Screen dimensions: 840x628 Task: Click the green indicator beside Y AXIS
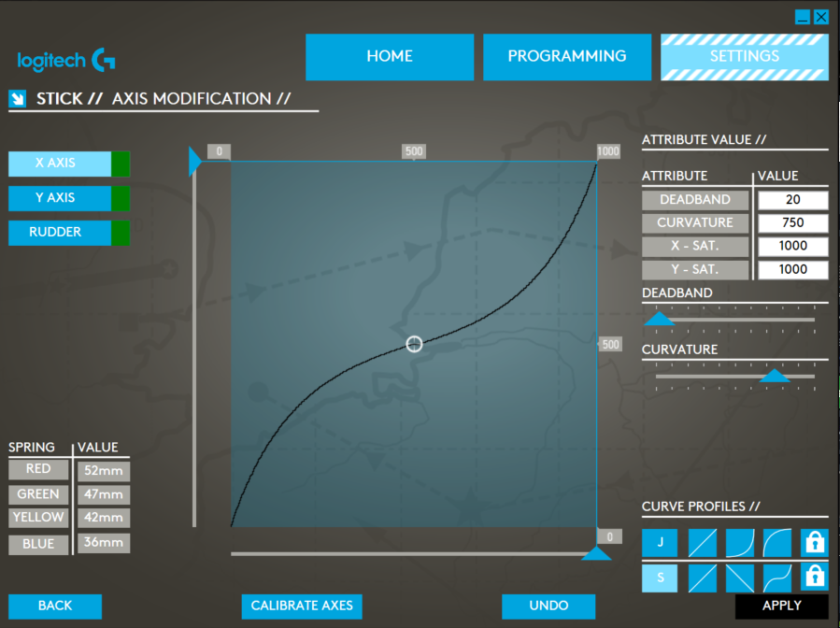[x=121, y=198]
